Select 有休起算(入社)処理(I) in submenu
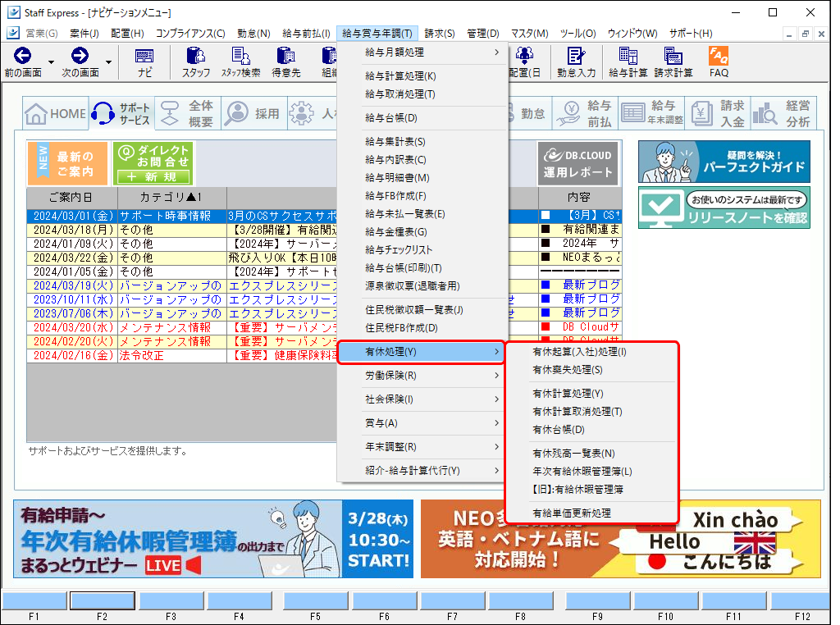Viewport: 840px width, 625px height. [592, 352]
